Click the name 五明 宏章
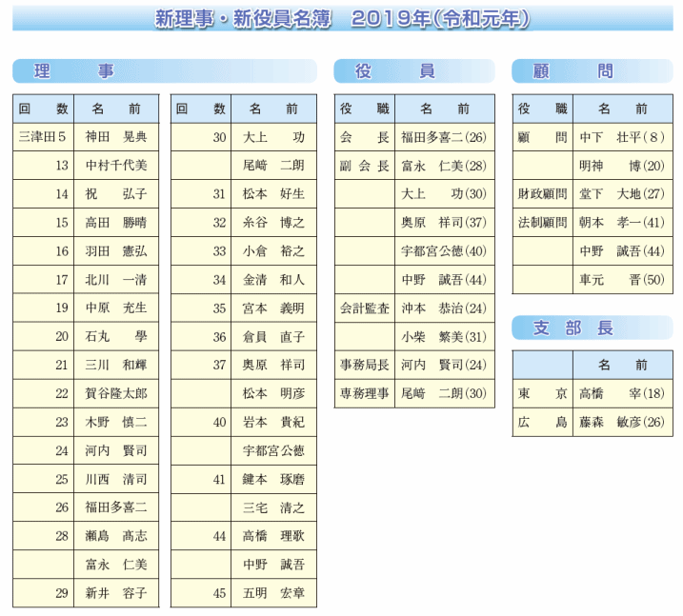Viewport: 683px width, 616px height. (x=273, y=593)
